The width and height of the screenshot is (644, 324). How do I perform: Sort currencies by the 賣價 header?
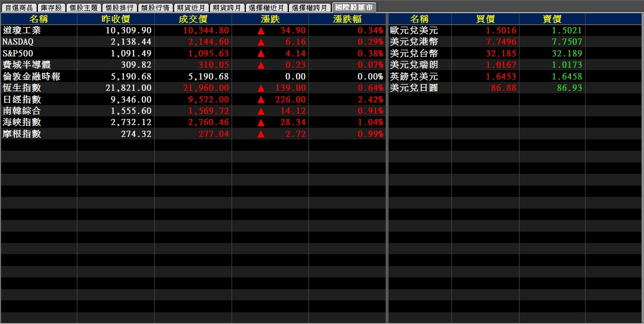pos(552,19)
